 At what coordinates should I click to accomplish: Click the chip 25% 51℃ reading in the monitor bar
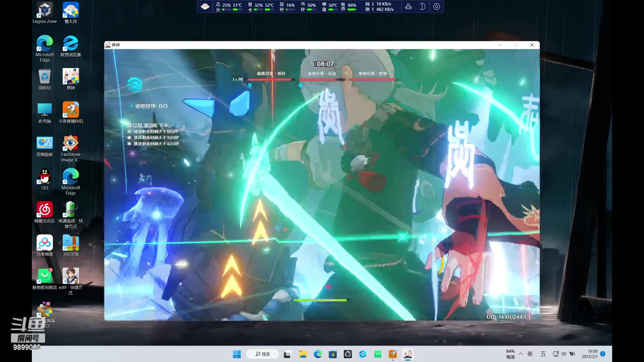[x=229, y=6]
